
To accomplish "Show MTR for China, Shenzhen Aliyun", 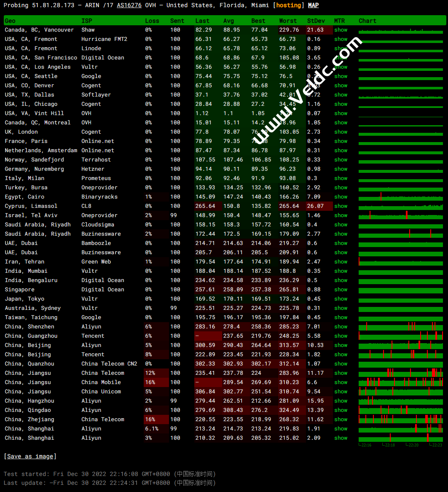I will [x=341, y=327].
